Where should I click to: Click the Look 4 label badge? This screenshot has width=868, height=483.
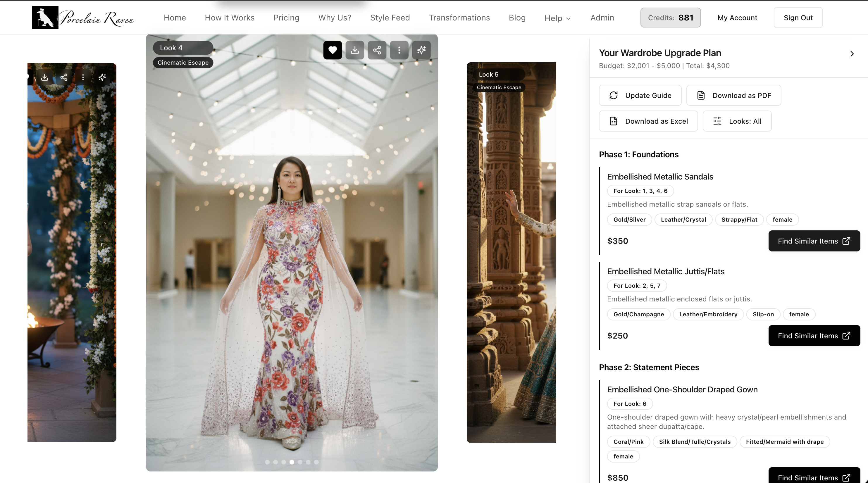tap(183, 48)
